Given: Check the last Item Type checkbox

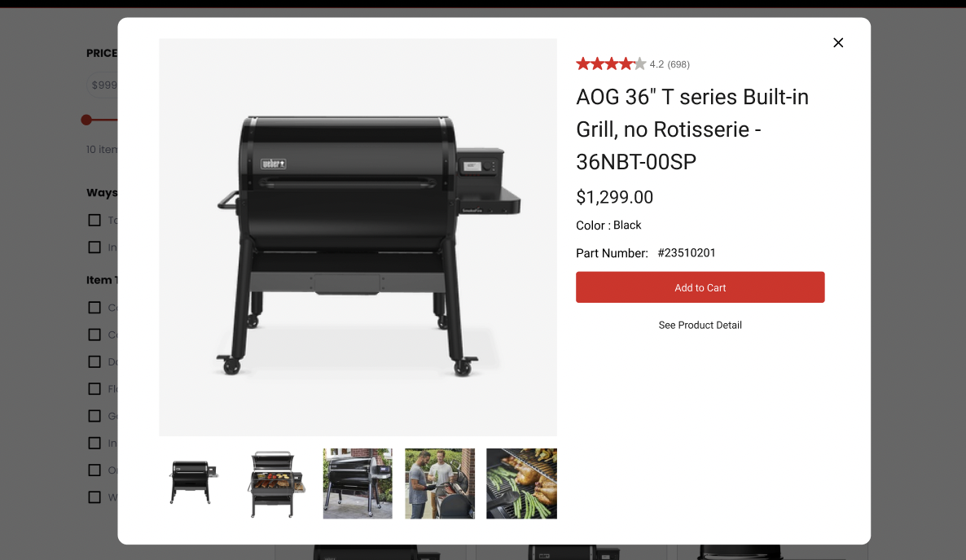Looking at the screenshot, I should pyautogui.click(x=94, y=497).
